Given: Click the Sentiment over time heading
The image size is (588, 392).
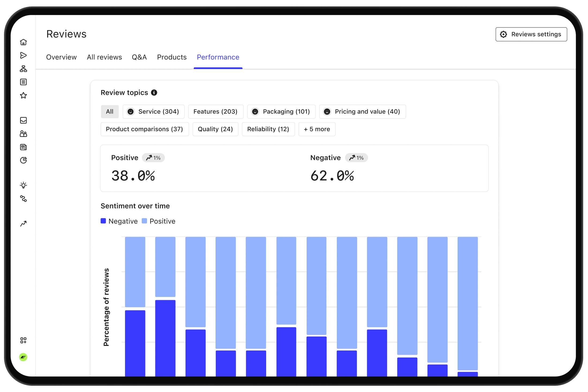Looking at the screenshot, I should (x=135, y=206).
